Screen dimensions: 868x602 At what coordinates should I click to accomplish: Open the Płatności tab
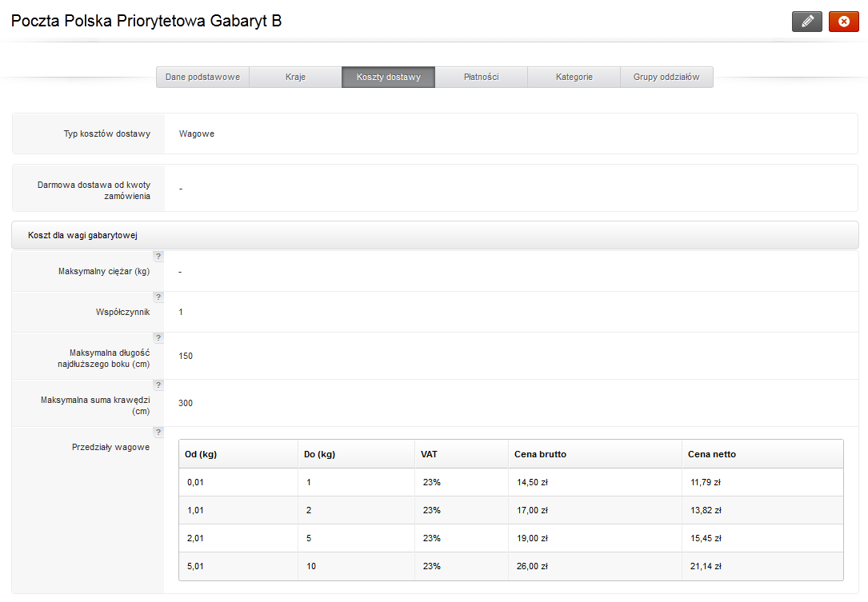click(x=481, y=77)
